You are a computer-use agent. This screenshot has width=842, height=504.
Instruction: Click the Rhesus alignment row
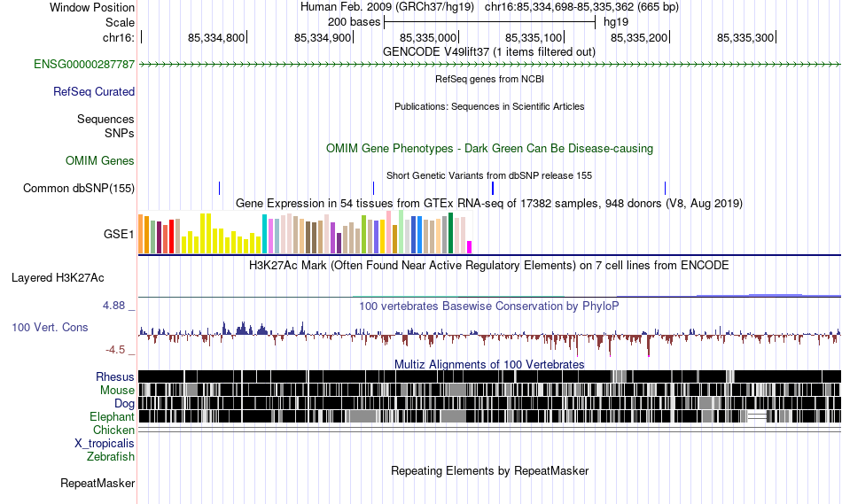pyautogui.click(x=490, y=376)
